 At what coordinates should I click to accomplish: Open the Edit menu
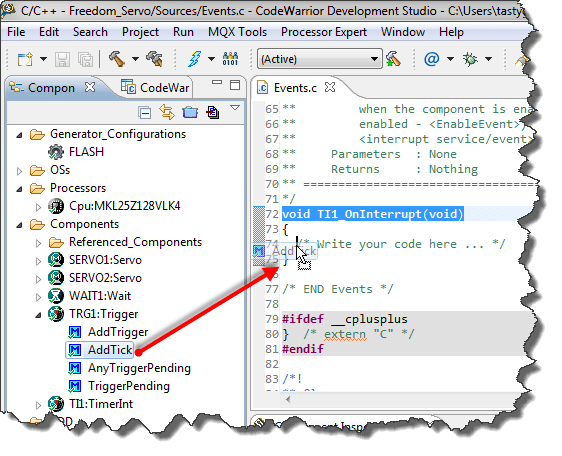coord(49,32)
